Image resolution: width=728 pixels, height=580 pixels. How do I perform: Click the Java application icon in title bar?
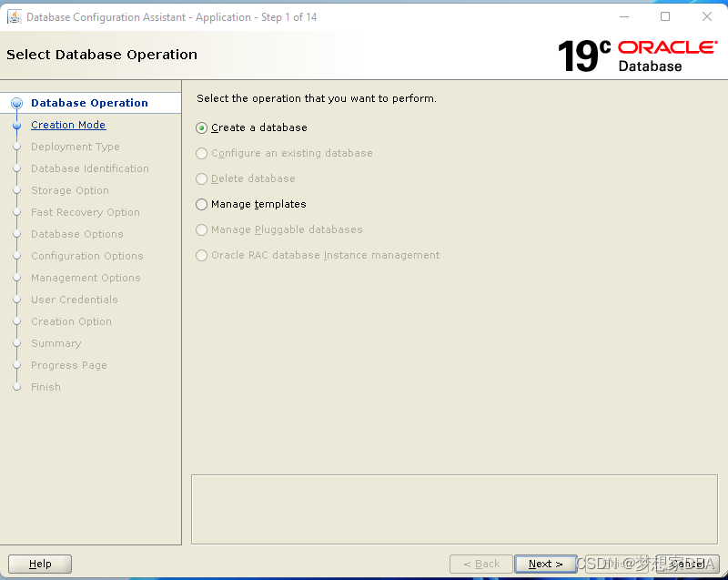[x=14, y=17]
